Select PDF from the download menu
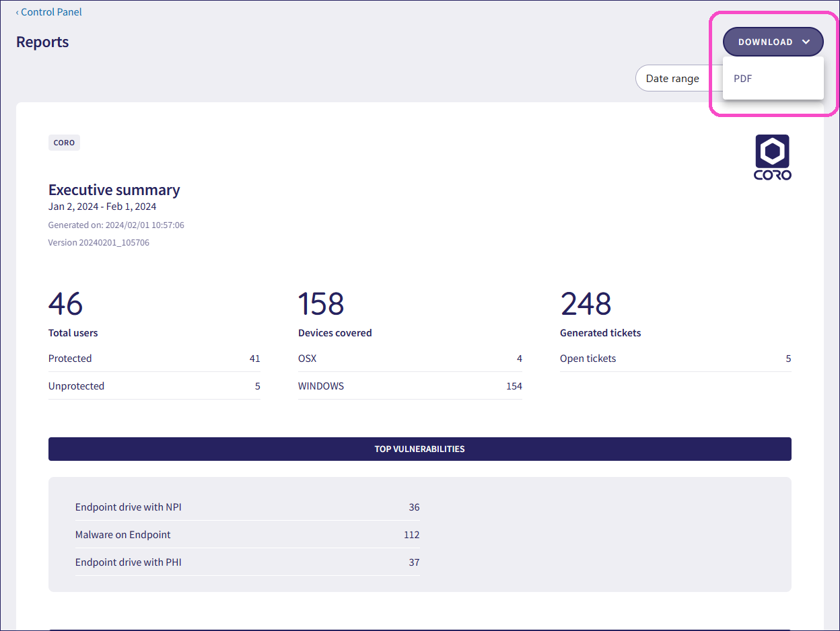This screenshot has height=631, width=840. (743, 79)
